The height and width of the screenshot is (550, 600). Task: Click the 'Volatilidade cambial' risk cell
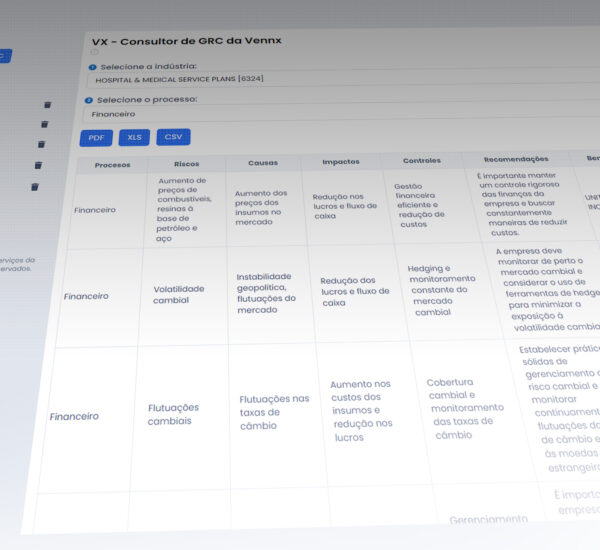pos(178,294)
